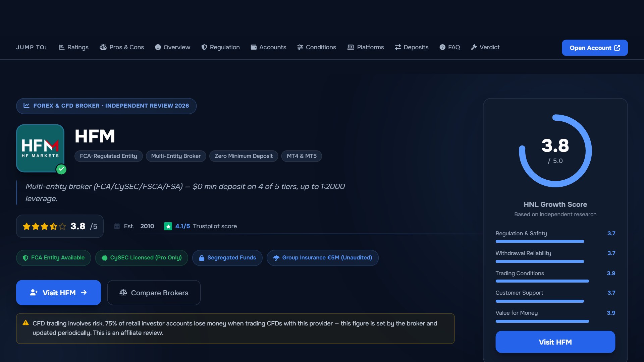Click the user-plus icon on Visit HFM
644x362 pixels.
tap(34, 293)
